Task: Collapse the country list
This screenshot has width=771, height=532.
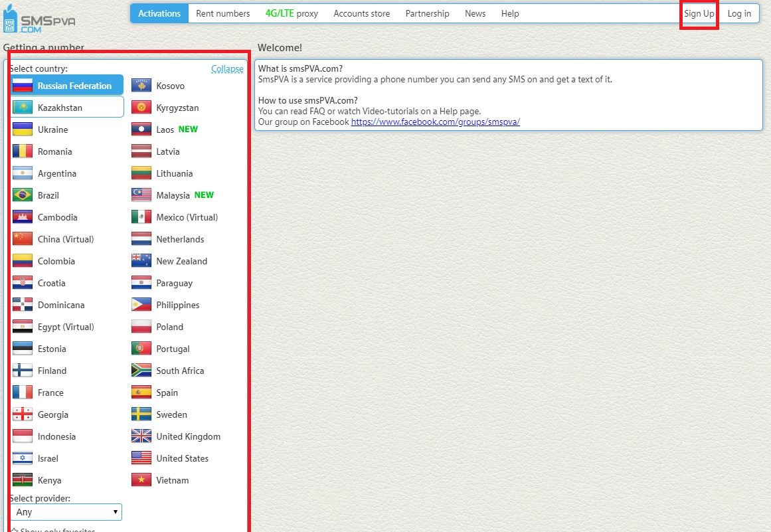Action: 227,69
